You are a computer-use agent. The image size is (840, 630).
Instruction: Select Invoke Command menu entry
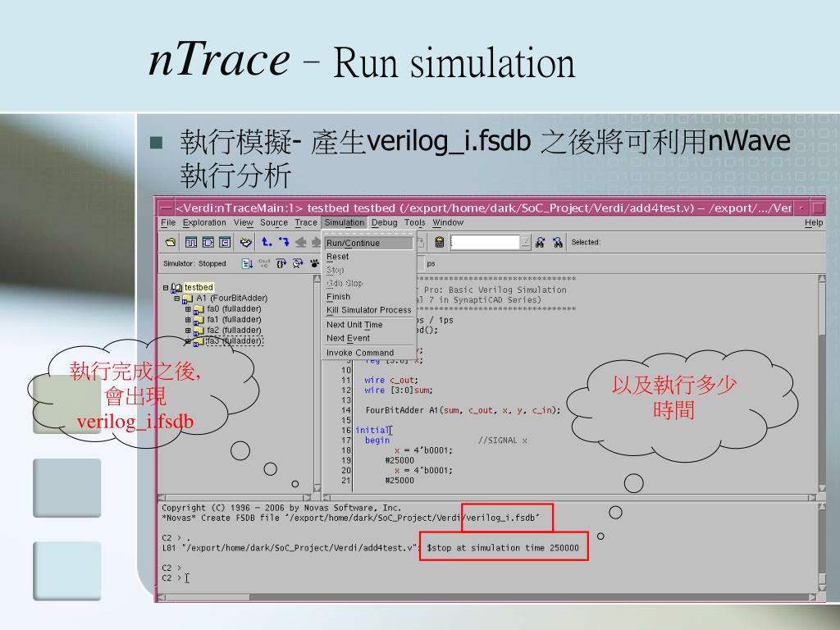click(x=368, y=353)
